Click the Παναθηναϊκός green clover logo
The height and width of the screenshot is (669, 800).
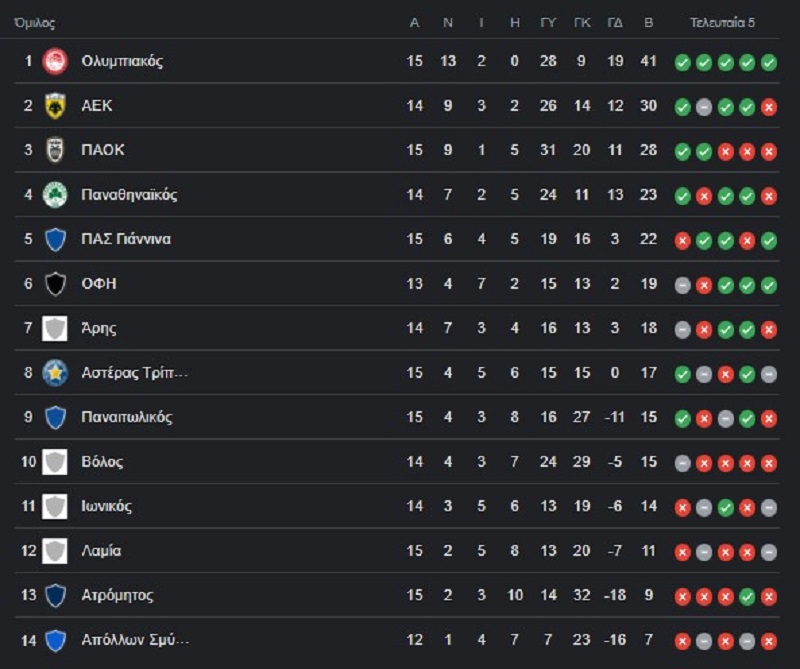pyautogui.click(x=55, y=194)
